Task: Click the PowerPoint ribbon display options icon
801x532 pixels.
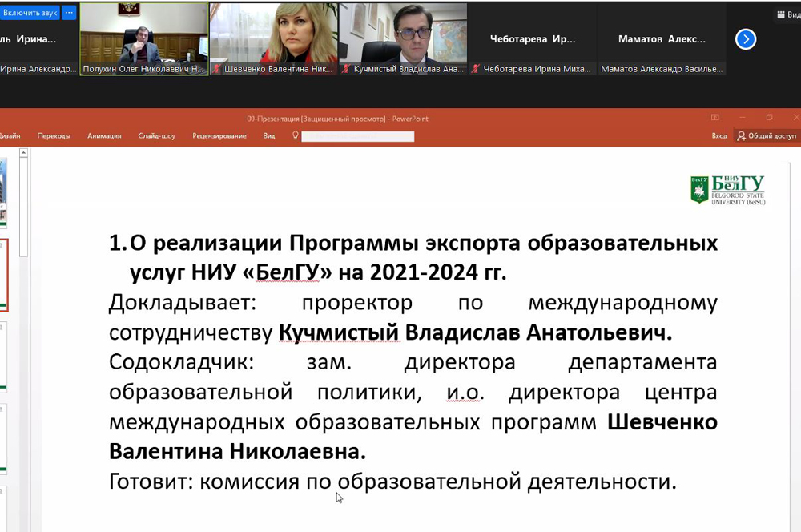Action: (715, 119)
